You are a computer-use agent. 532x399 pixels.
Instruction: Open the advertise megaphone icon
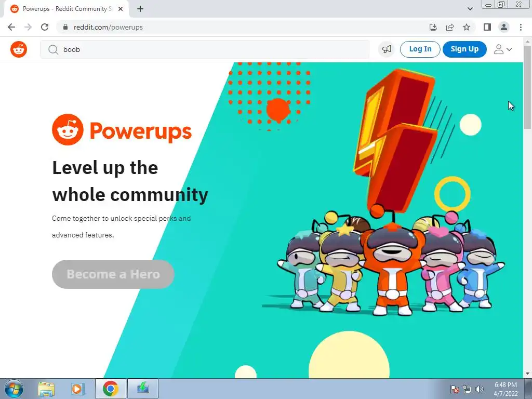tap(387, 49)
